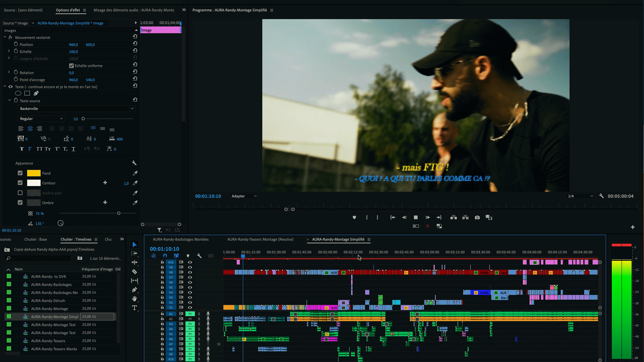Click the pen mask tool icon

click(36, 94)
